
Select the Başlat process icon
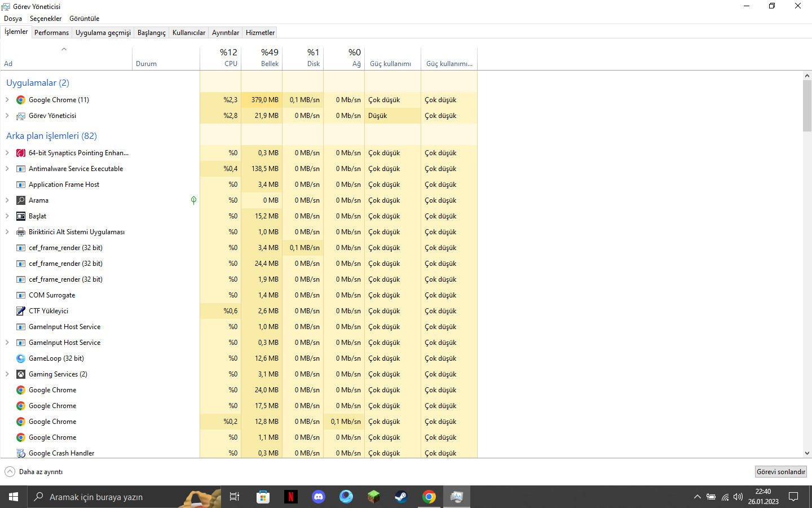click(x=21, y=216)
